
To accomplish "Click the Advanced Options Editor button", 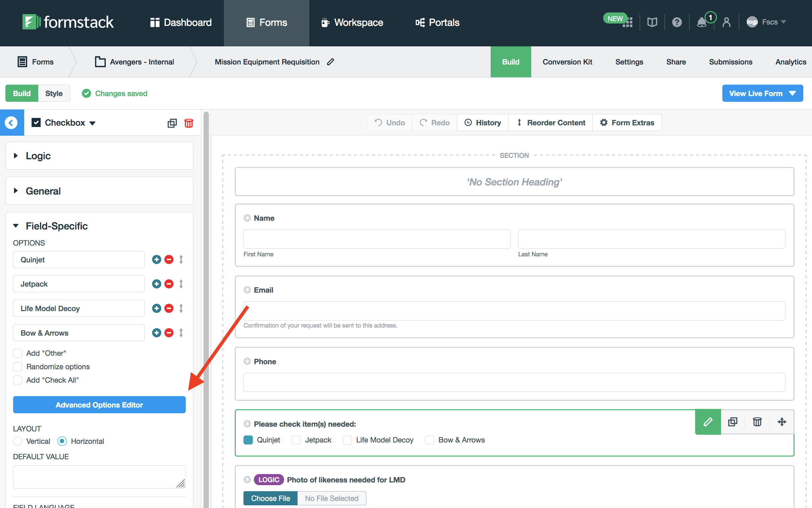I will 99,405.
